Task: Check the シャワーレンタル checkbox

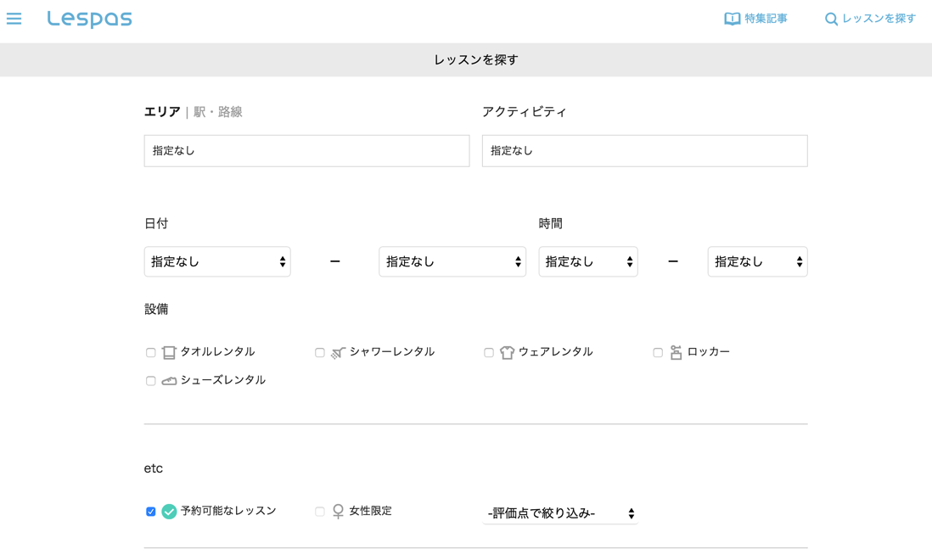Action: pyautogui.click(x=320, y=353)
